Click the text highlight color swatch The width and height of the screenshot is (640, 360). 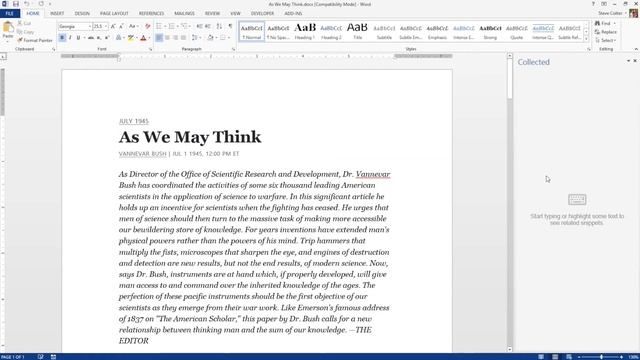(x=130, y=38)
